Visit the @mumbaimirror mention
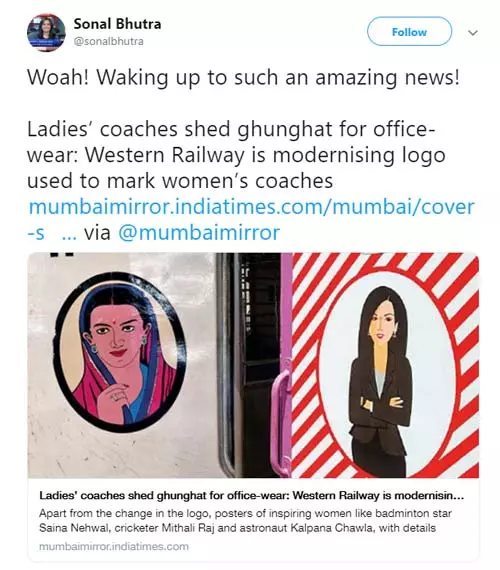The width and height of the screenshot is (500, 570). 199,232
